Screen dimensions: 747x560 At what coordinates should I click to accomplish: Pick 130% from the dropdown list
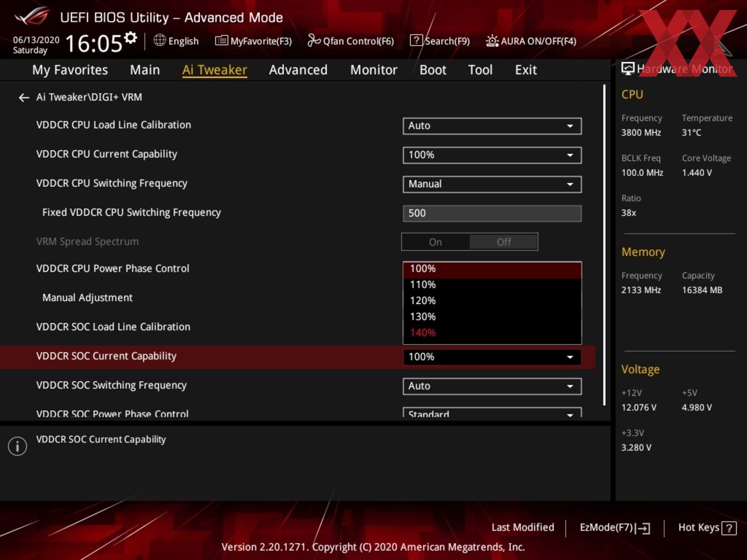tap(492, 317)
